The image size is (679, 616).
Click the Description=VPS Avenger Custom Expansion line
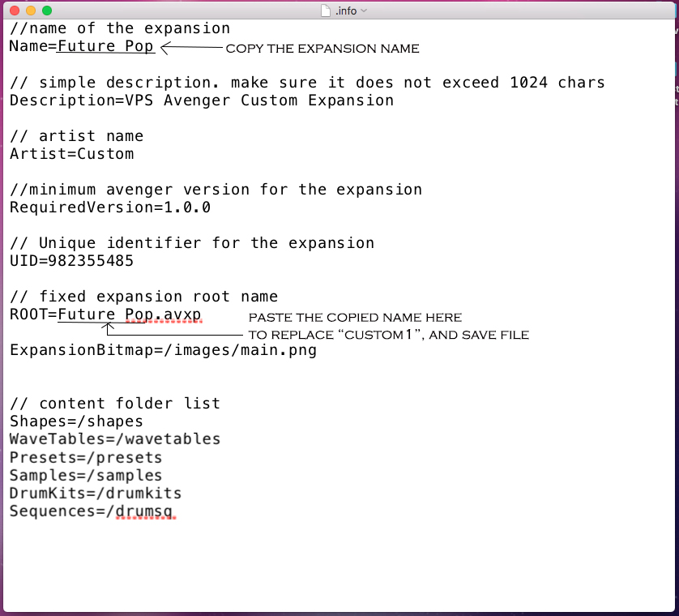tap(202, 101)
